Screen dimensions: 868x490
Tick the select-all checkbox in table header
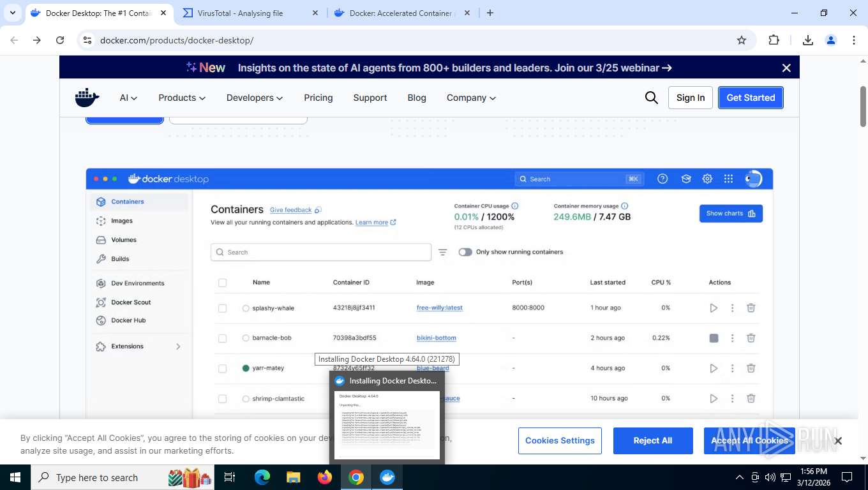tap(222, 283)
